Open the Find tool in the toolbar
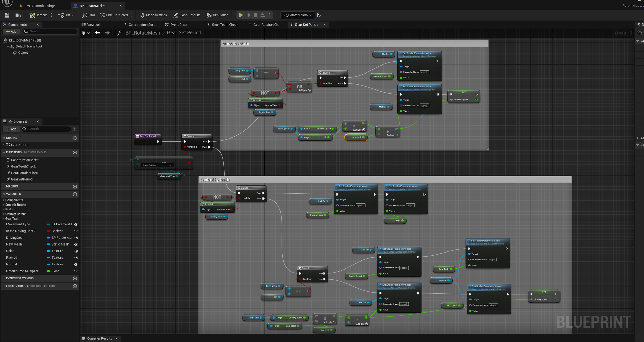This screenshot has width=644, height=342. tap(88, 15)
